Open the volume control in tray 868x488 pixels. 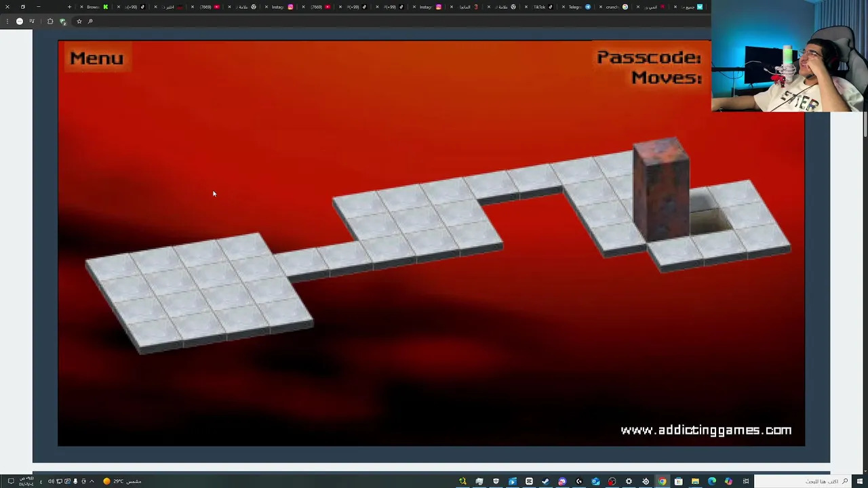(x=51, y=481)
